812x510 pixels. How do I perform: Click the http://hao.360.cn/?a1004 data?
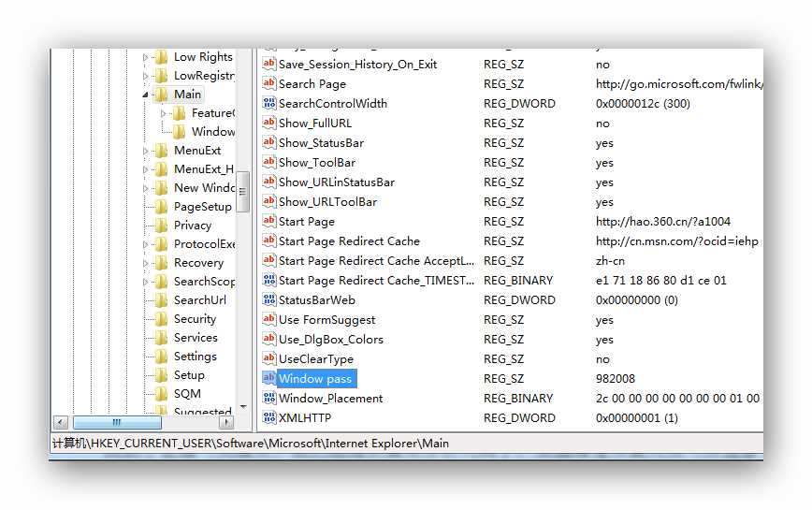point(663,222)
